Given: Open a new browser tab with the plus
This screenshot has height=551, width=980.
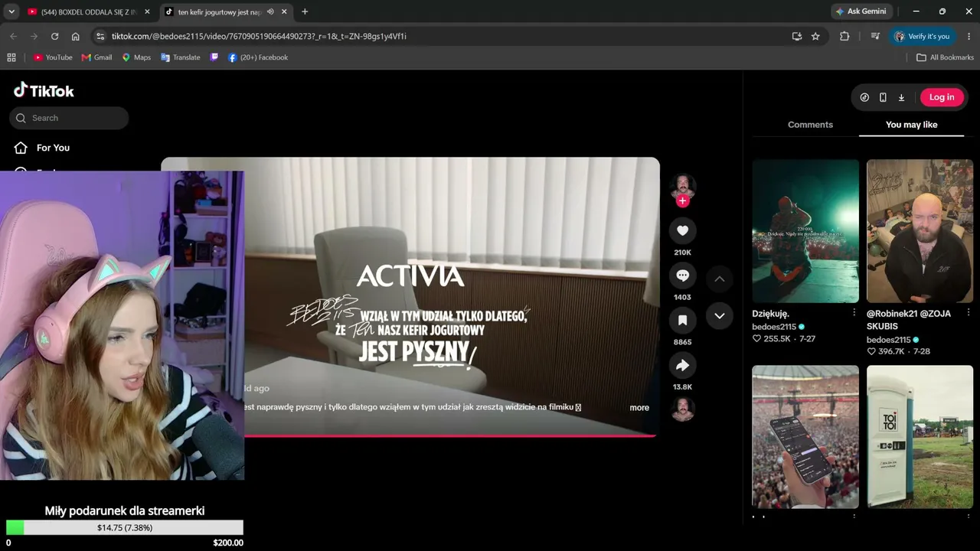Looking at the screenshot, I should click(x=305, y=11).
